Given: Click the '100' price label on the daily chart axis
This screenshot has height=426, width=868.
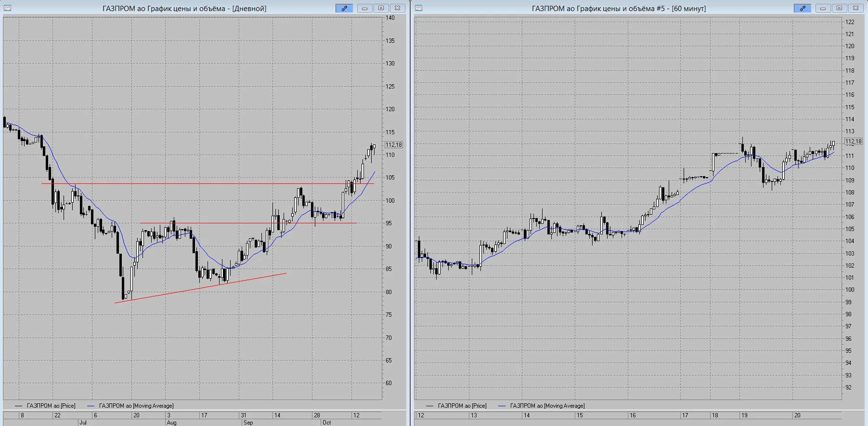Looking at the screenshot, I should click(x=390, y=201).
